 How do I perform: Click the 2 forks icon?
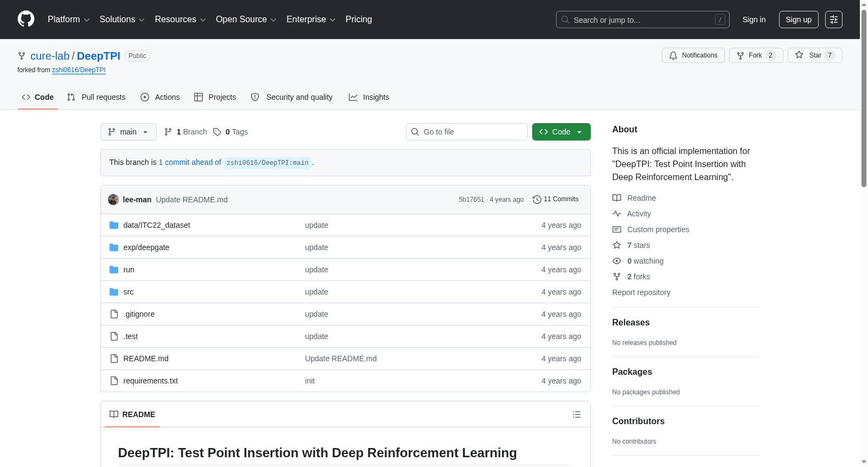pyautogui.click(x=617, y=277)
